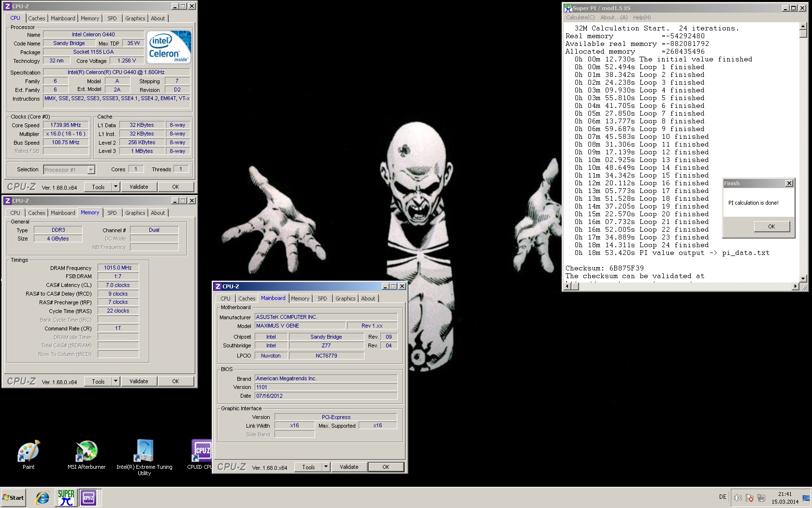The image size is (812, 508).
Task: Click the CPU-Z title icon of the Mainboard window
Action: pyautogui.click(x=218, y=286)
